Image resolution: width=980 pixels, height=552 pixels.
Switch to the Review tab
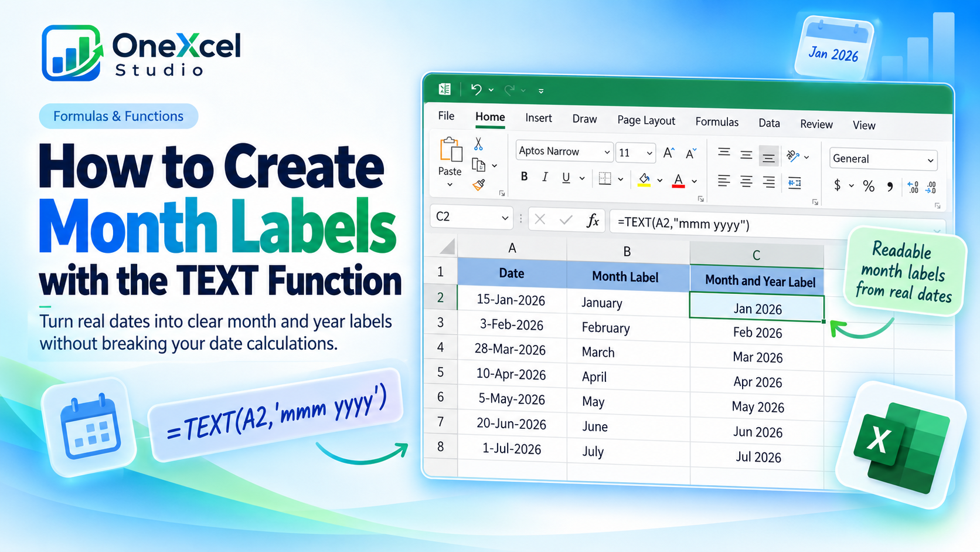point(816,124)
